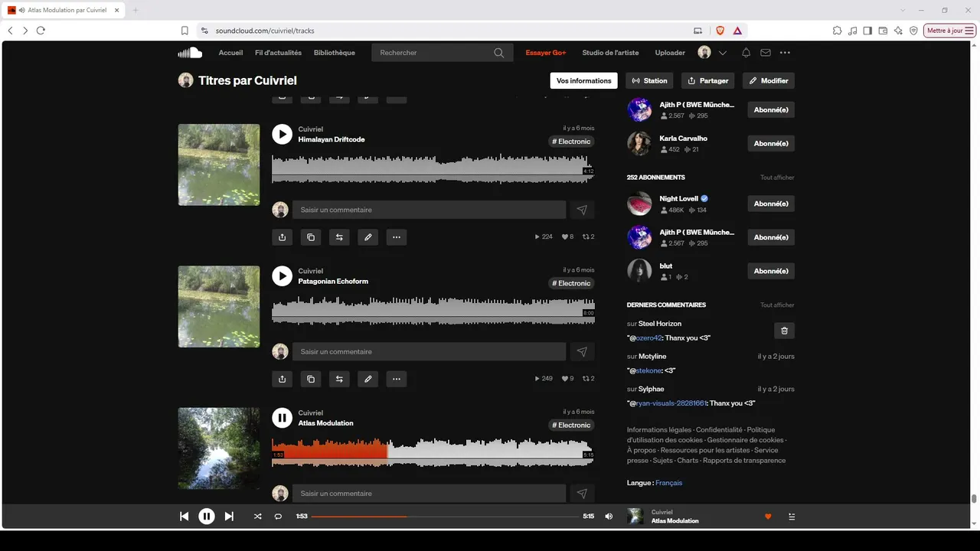Open the browser Mettre à jour menu
Image resolution: width=980 pixels, height=551 pixels.
[x=950, y=31]
